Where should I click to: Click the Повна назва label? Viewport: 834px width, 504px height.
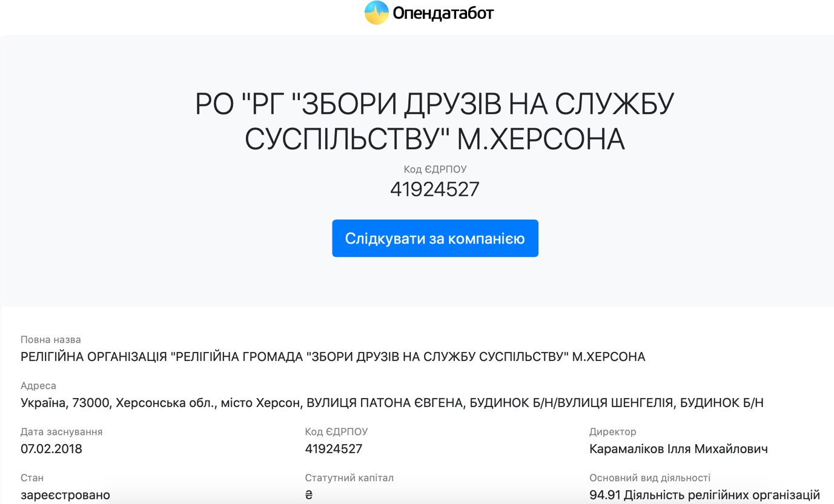50,340
